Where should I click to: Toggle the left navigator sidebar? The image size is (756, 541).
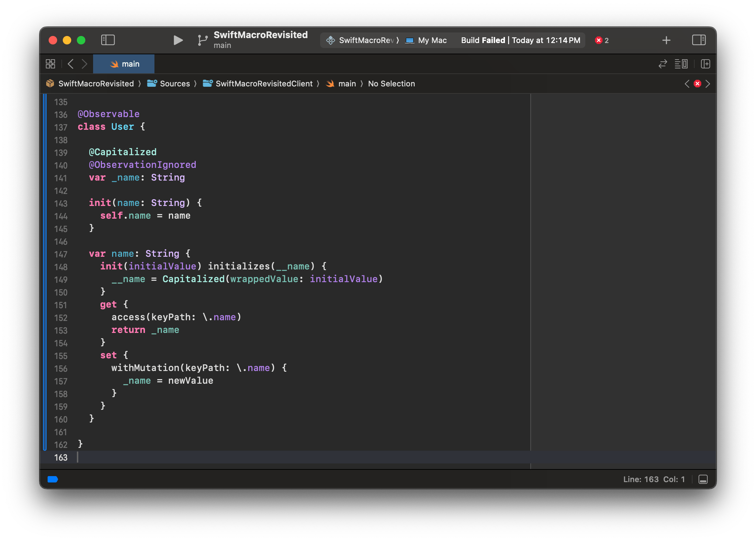(x=108, y=40)
